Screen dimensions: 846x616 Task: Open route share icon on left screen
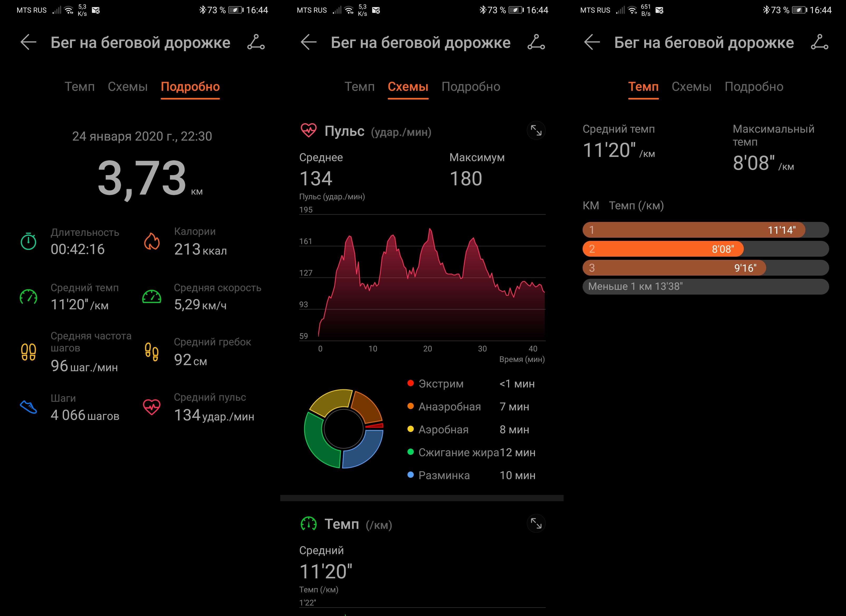click(256, 42)
